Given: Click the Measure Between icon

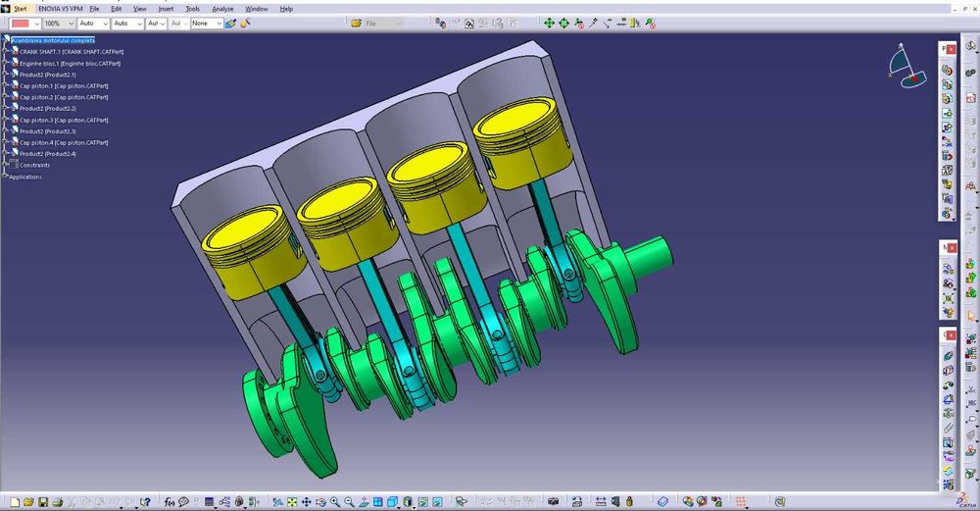Looking at the screenshot, I should [x=601, y=501].
